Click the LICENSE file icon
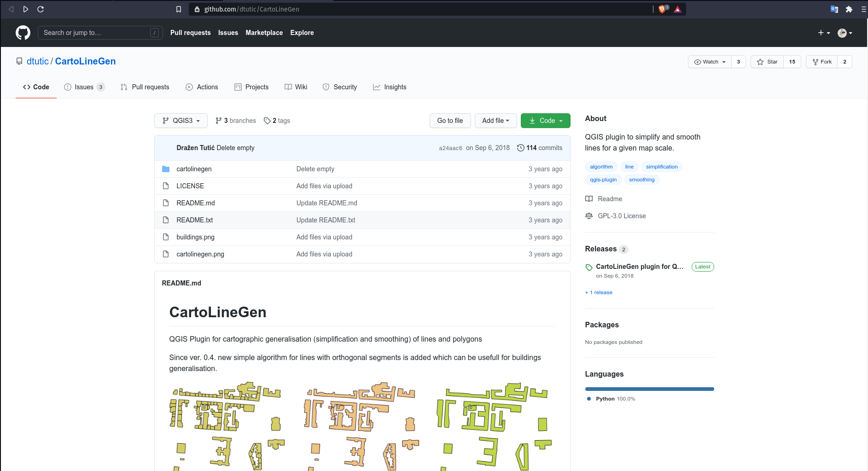The width and height of the screenshot is (868, 471). tap(166, 186)
